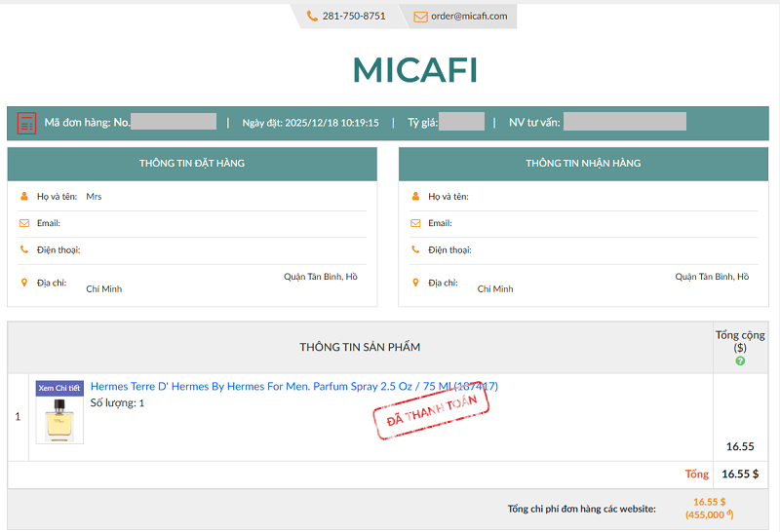Open the order@micafi.com email link
The height and width of the screenshot is (532, 780).
tap(469, 17)
